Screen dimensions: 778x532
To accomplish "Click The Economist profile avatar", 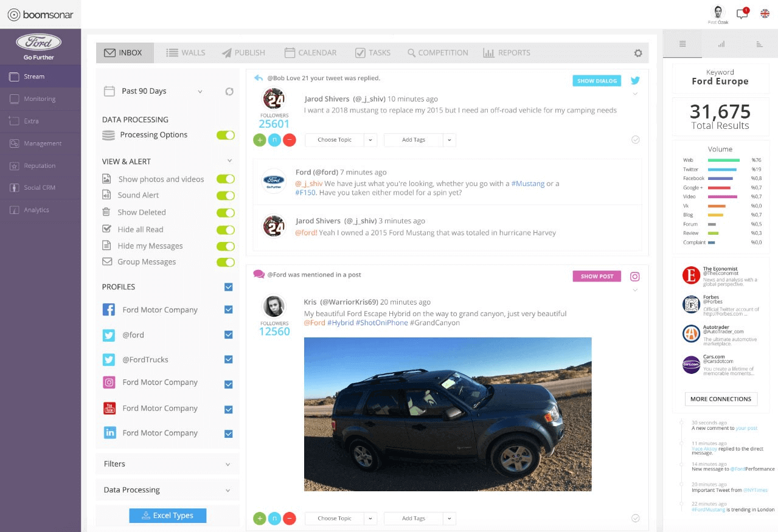I will click(x=691, y=275).
